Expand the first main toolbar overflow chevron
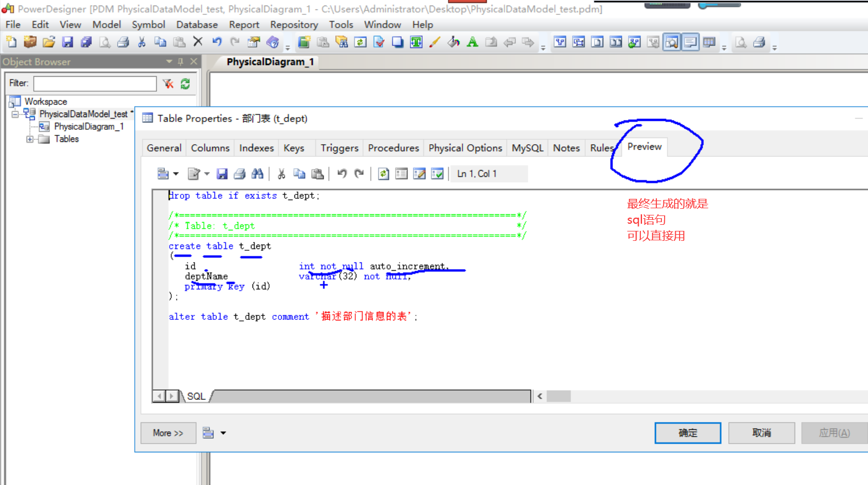Image resolution: width=868 pixels, height=485 pixels. click(x=288, y=48)
